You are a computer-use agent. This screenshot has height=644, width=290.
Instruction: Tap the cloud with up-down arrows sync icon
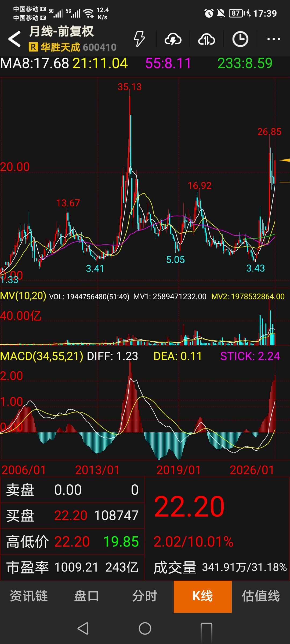point(206,39)
